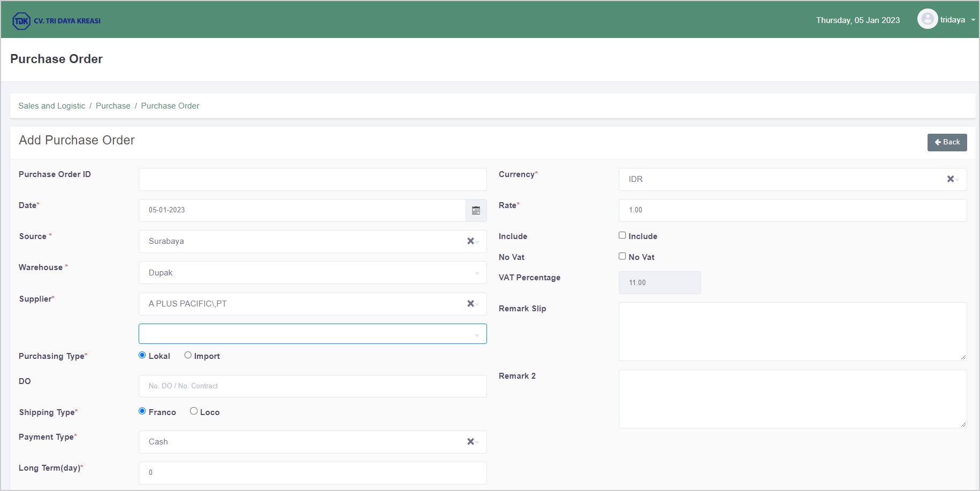Open the Purchase Order breadcrumb link

170,106
